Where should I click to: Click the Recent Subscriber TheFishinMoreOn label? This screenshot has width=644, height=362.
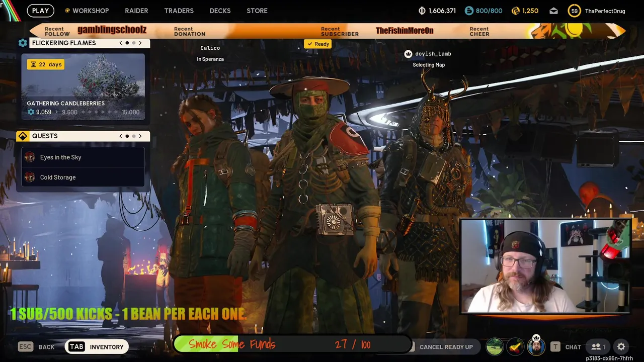pyautogui.click(x=377, y=31)
